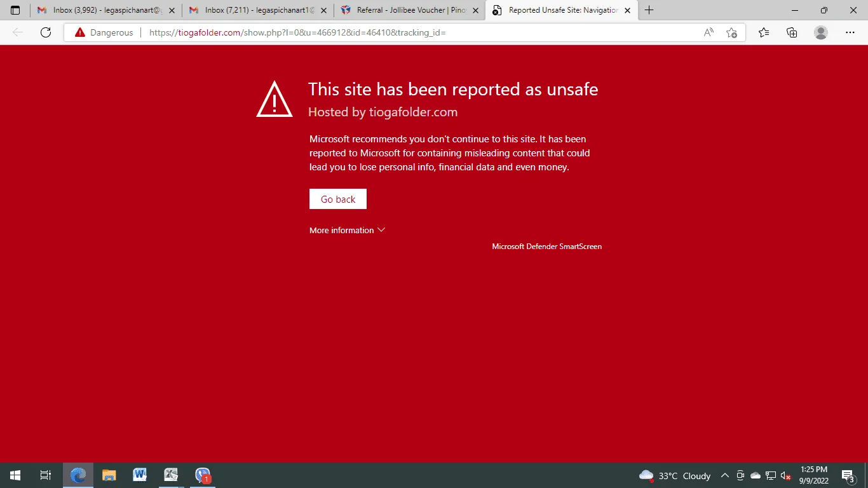Switch to Referral - Jollibee Voucher tab

tap(410, 10)
